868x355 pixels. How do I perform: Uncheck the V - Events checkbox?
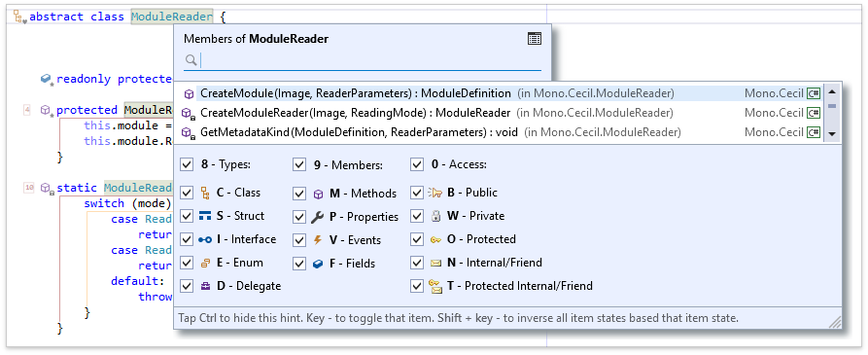pos(299,240)
